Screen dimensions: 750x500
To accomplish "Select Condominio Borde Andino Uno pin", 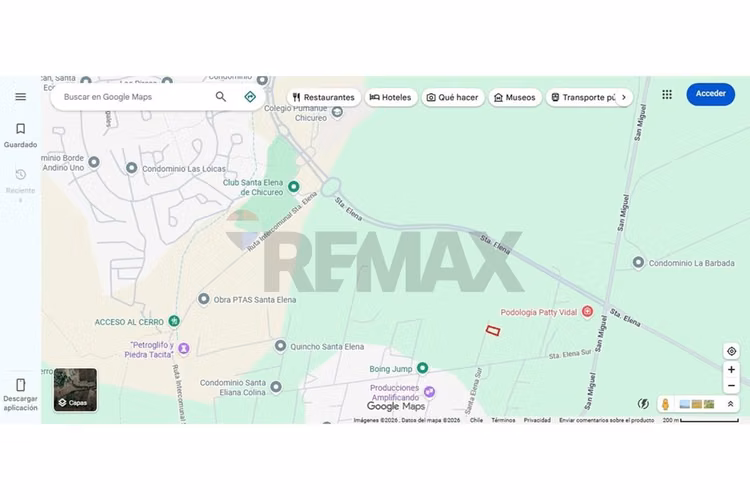I will (x=94, y=162).
